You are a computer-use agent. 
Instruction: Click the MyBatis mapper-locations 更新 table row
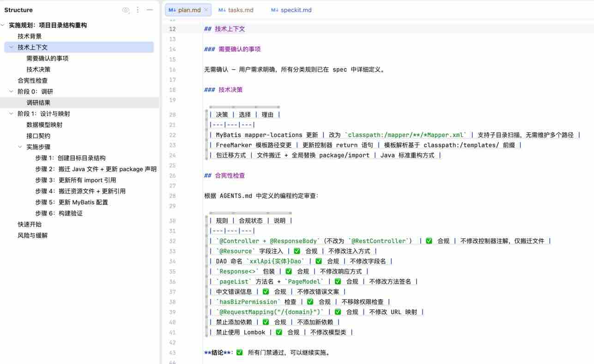point(395,135)
